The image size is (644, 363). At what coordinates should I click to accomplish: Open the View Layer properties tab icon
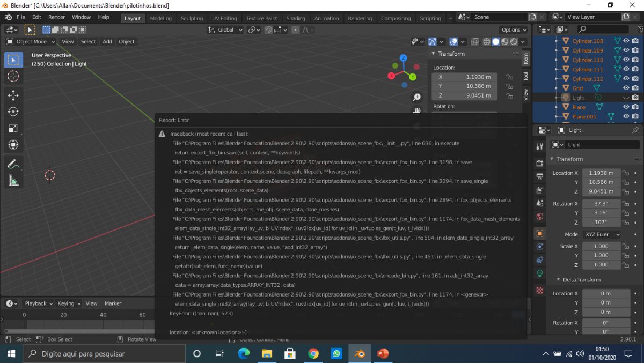[x=540, y=190]
